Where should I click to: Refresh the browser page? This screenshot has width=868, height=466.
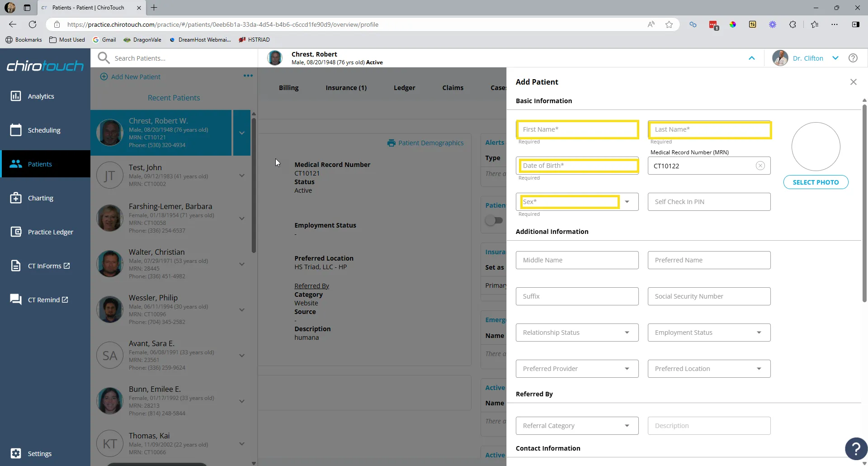(33, 24)
